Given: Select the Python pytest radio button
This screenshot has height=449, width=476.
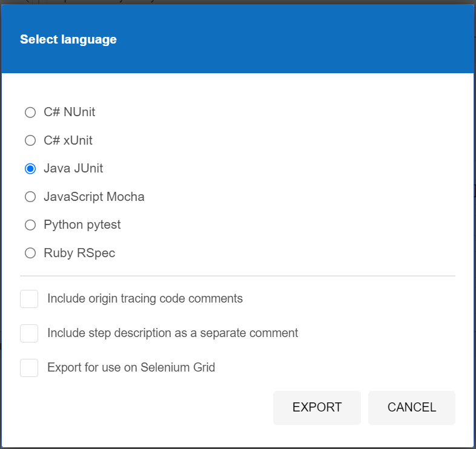Looking at the screenshot, I should coord(30,225).
